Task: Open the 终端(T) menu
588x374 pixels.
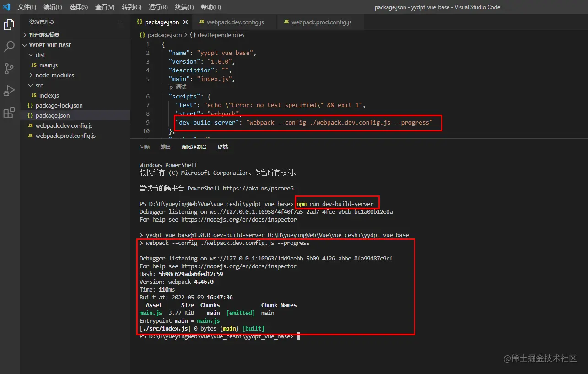Action: coord(184,7)
